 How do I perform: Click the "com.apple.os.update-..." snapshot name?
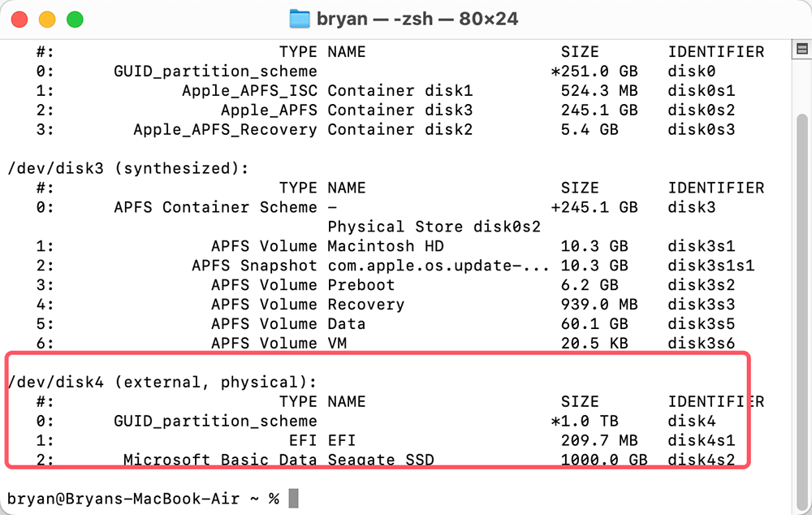tap(438, 266)
